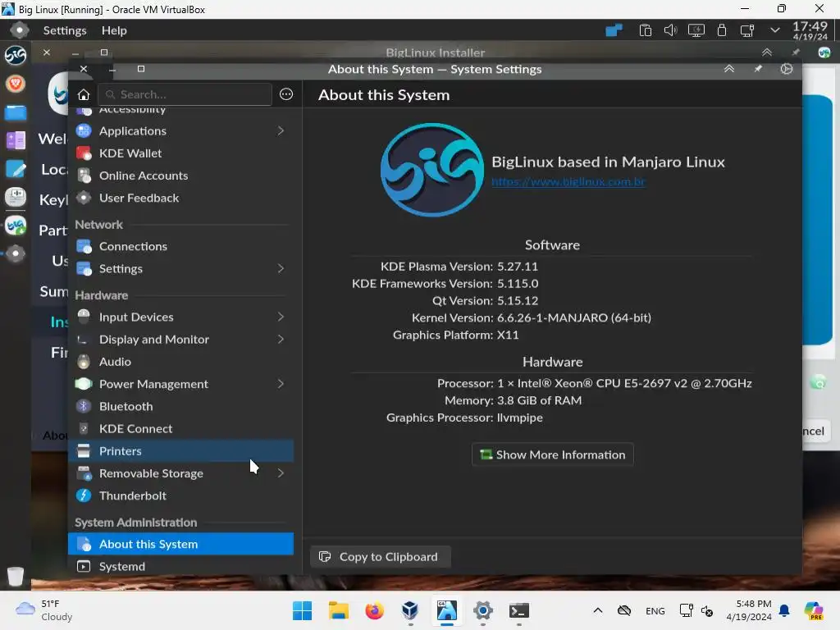The image size is (840, 630).
Task: Show hidden icons in Windows tray
Action: (x=598, y=610)
